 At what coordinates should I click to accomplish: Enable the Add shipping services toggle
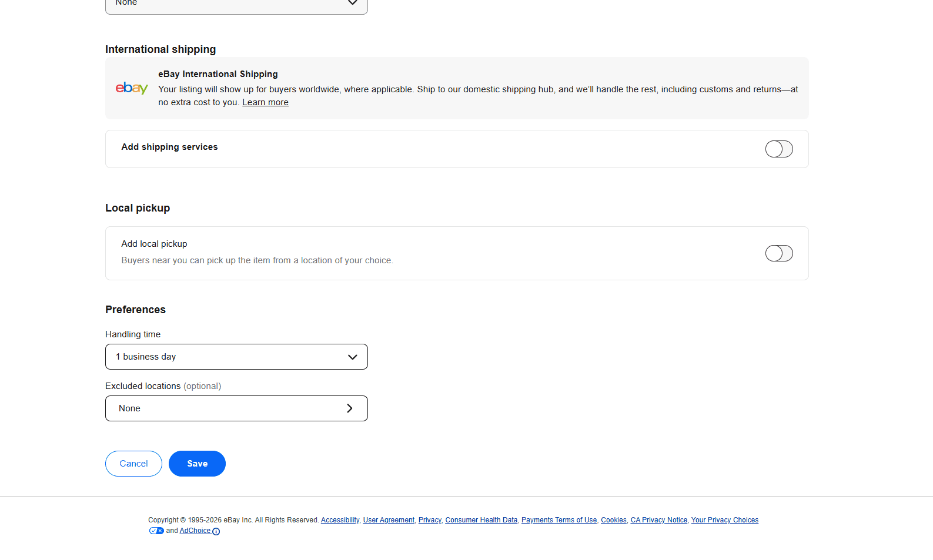coord(779,149)
